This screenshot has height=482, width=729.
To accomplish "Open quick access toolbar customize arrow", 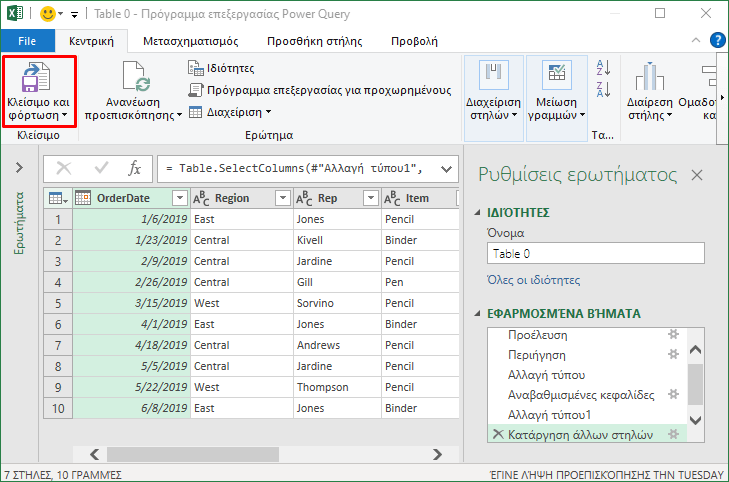I will [74, 15].
